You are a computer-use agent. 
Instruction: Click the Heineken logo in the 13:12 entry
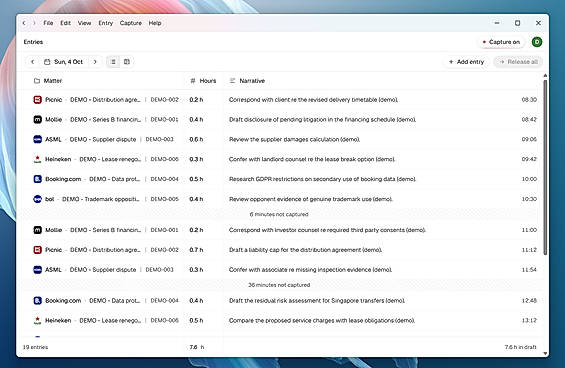tap(37, 320)
